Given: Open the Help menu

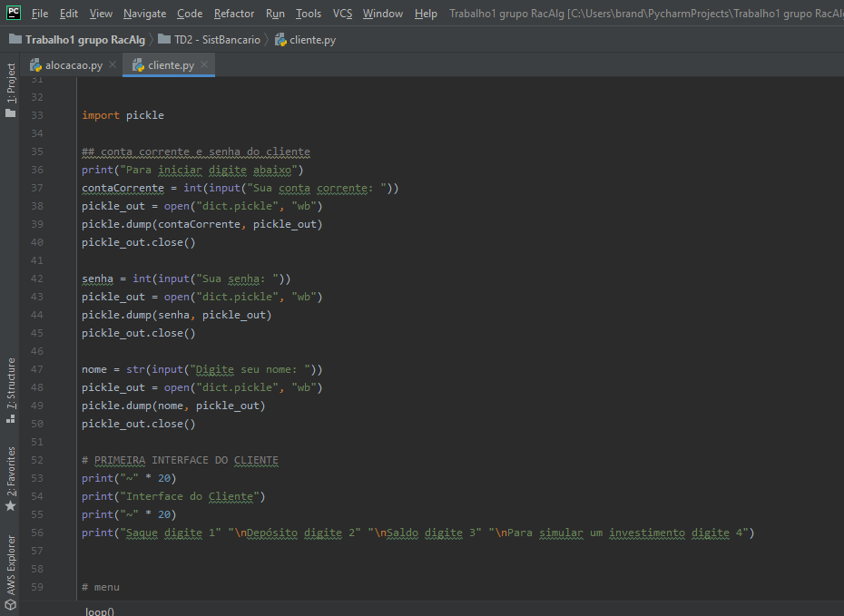Looking at the screenshot, I should click(426, 14).
